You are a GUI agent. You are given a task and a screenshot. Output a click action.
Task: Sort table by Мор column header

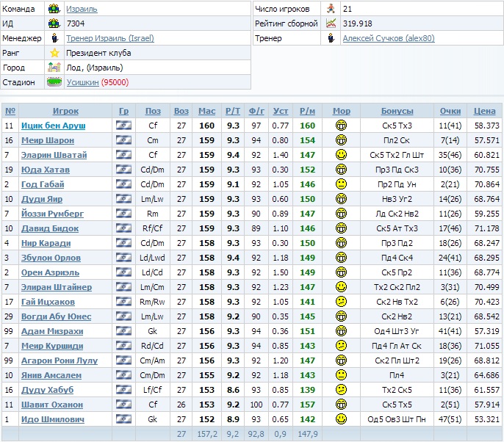(342, 111)
